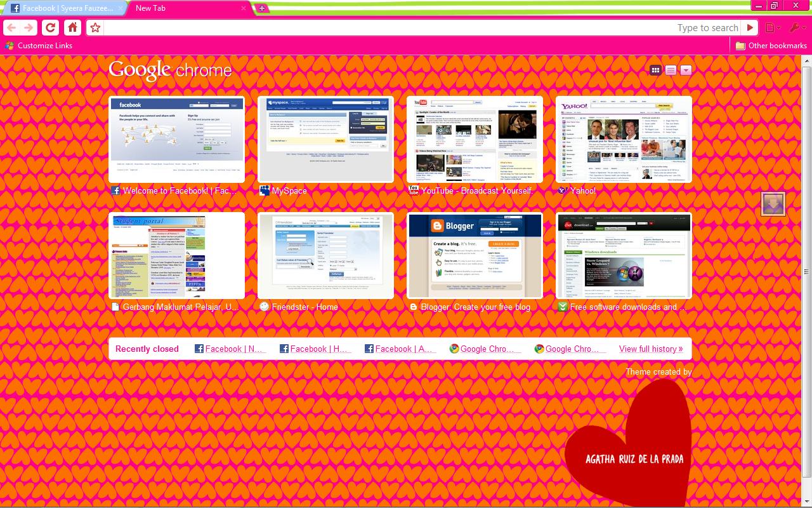
Task: Open the Yahoo! thumbnail
Action: (x=624, y=140)
